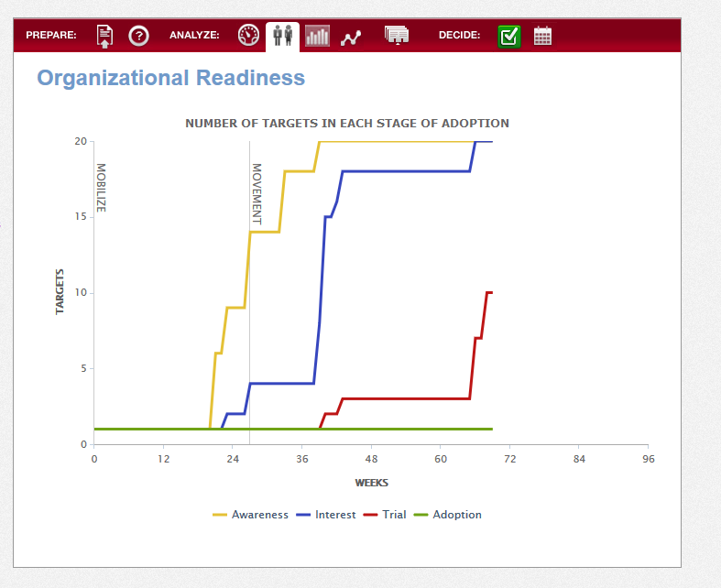Select the two people readiness tab
Screen dimensions: 721x588
pos(283,36)
